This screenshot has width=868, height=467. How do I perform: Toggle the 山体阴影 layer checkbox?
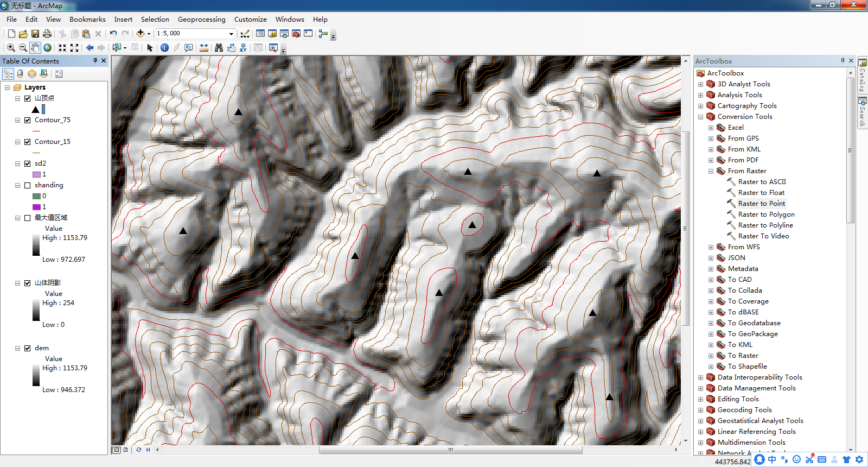click(27, 283)
